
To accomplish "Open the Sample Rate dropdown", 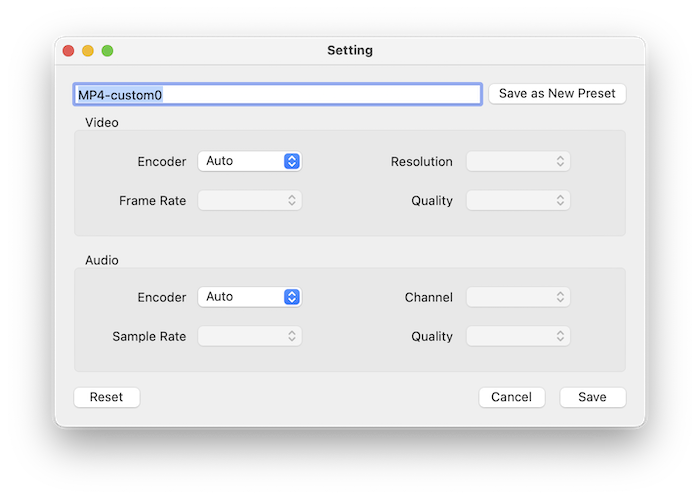I will 250,336.
